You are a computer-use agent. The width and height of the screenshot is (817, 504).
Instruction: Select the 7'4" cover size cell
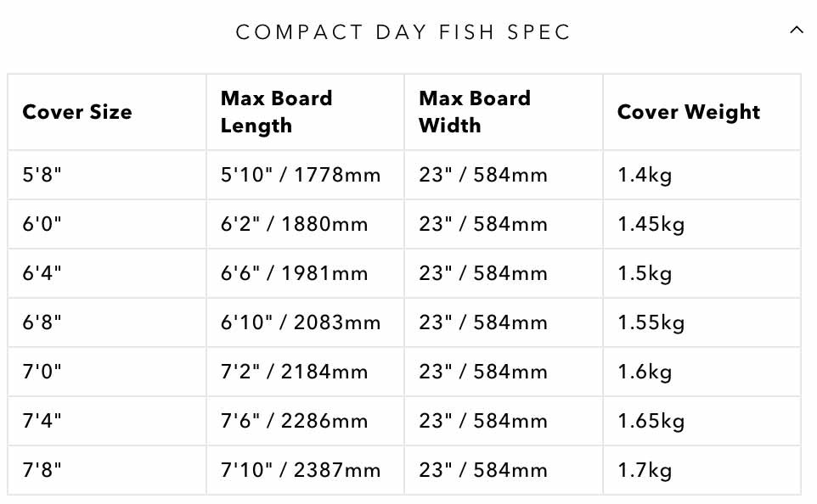click(42, 422)
